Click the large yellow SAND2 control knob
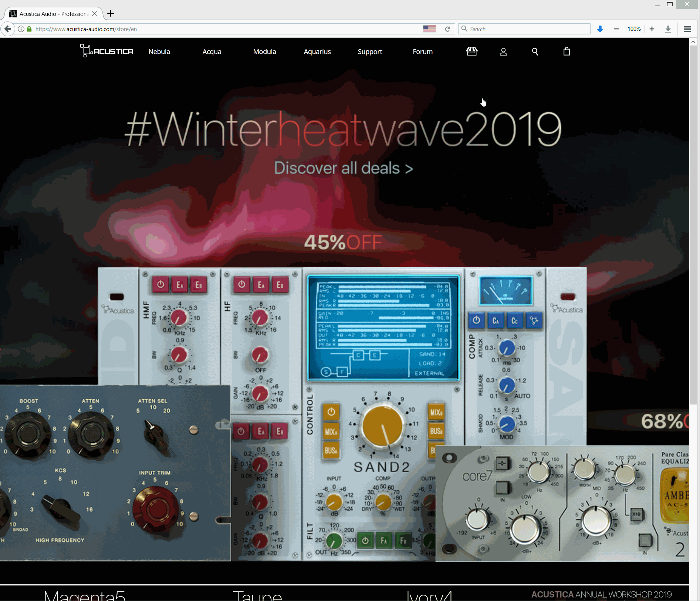 click(382, 426)
